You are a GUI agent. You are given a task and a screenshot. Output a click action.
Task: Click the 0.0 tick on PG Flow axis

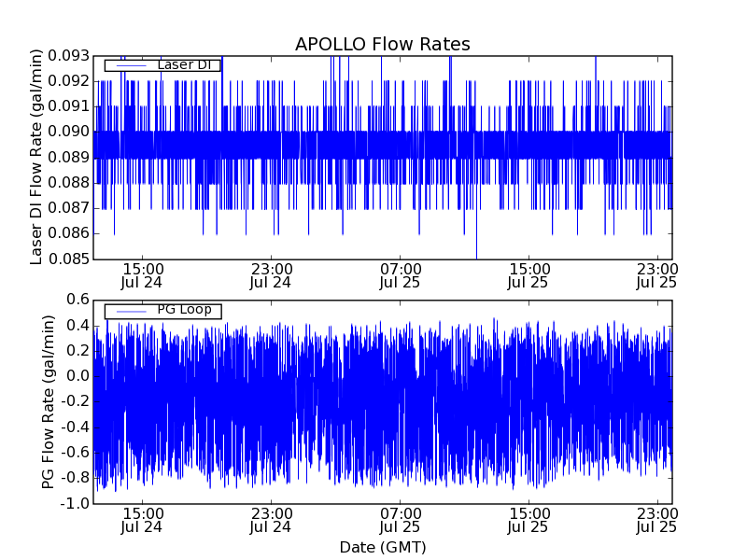pyautogui.click(x=78, y=376)
